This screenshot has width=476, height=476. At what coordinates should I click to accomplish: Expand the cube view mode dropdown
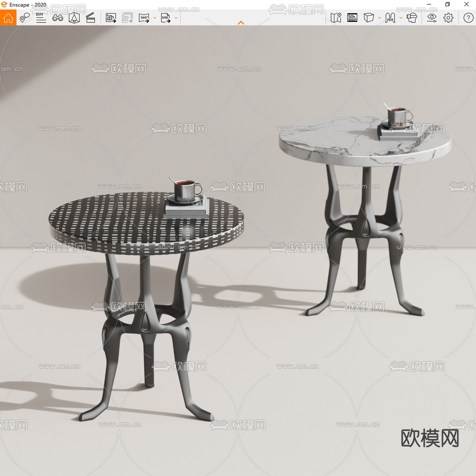[379, 18]
